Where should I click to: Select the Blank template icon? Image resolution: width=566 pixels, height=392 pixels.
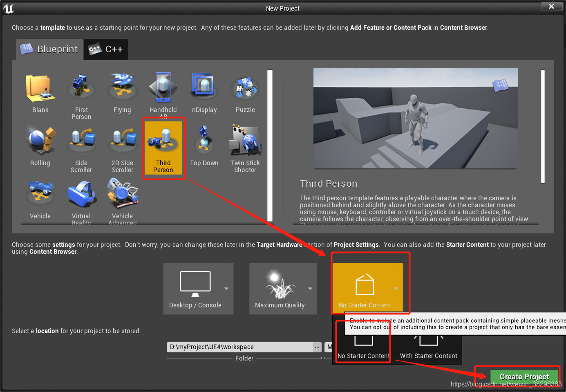(x=40, y=89)
